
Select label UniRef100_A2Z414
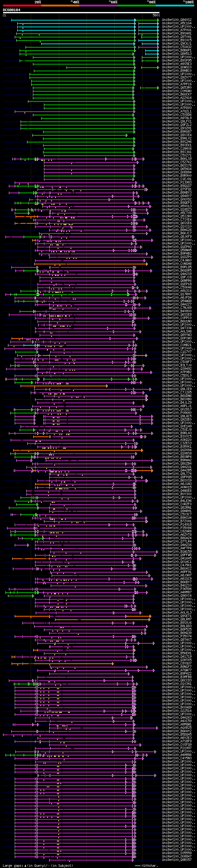(x=177, y=98)
